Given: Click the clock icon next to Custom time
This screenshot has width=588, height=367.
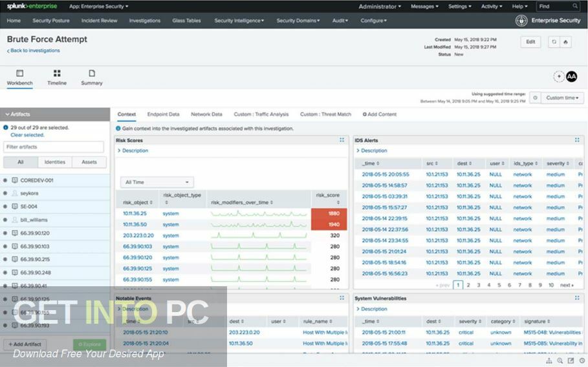Looking at the screenshot, I should [x=535, y=98].
